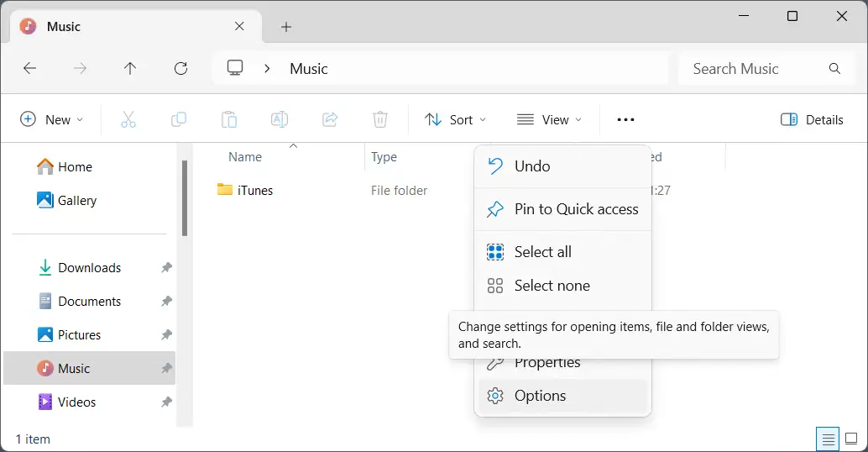Click the Share icon in toolbar
Screen dimensions: 868x452
[330, 119]
